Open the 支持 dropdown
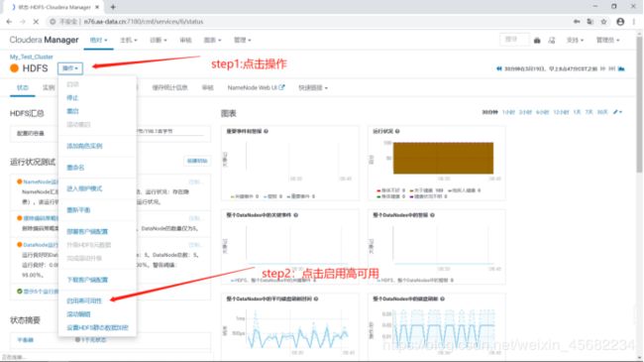This screenshot has height=362, width=644. (x=575, y=41)
